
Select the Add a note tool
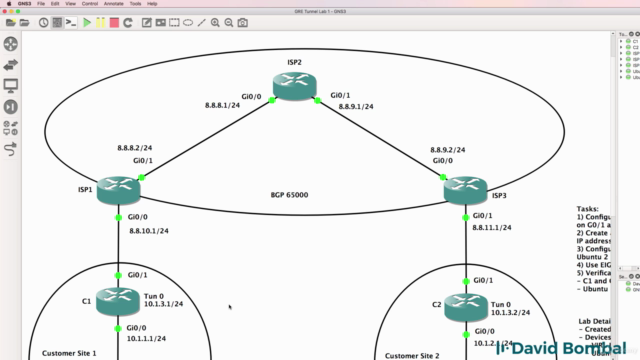pyautogui.click(x=147, y=23)
